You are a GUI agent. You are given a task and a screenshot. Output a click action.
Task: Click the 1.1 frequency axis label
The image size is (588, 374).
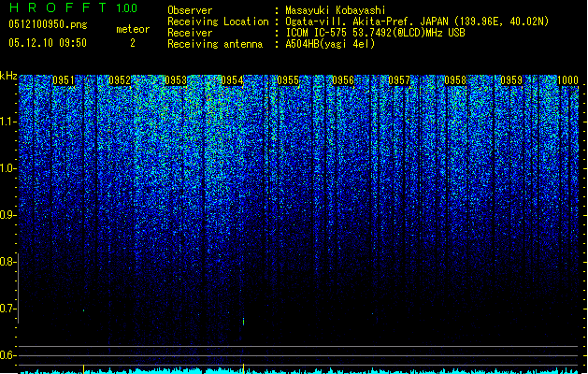8,122
